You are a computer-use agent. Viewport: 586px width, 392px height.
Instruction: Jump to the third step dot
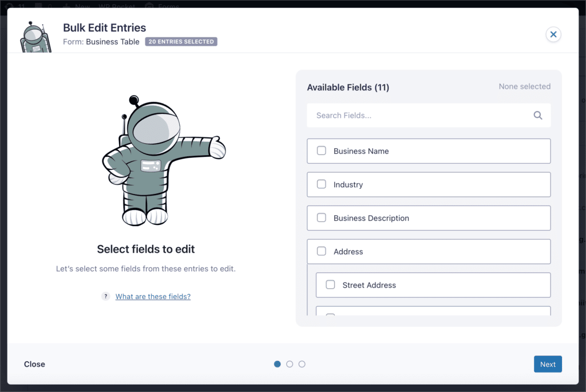pos(302,364)
